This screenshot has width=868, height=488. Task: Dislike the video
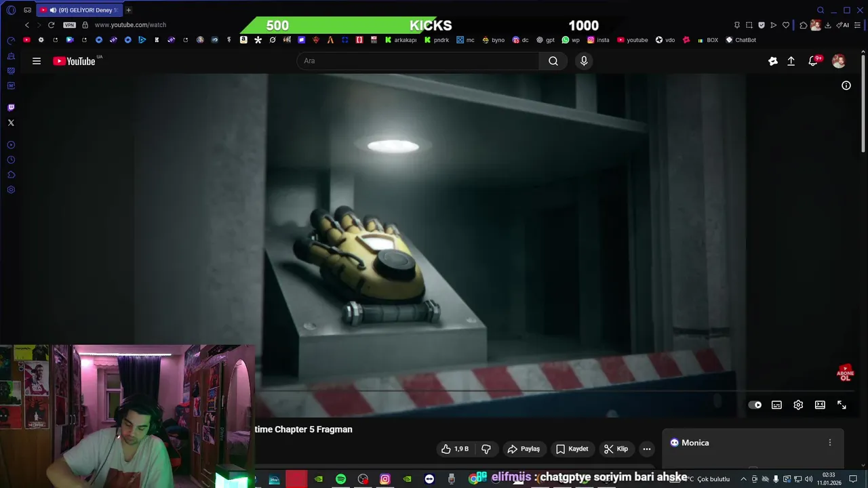coord(486,449)
